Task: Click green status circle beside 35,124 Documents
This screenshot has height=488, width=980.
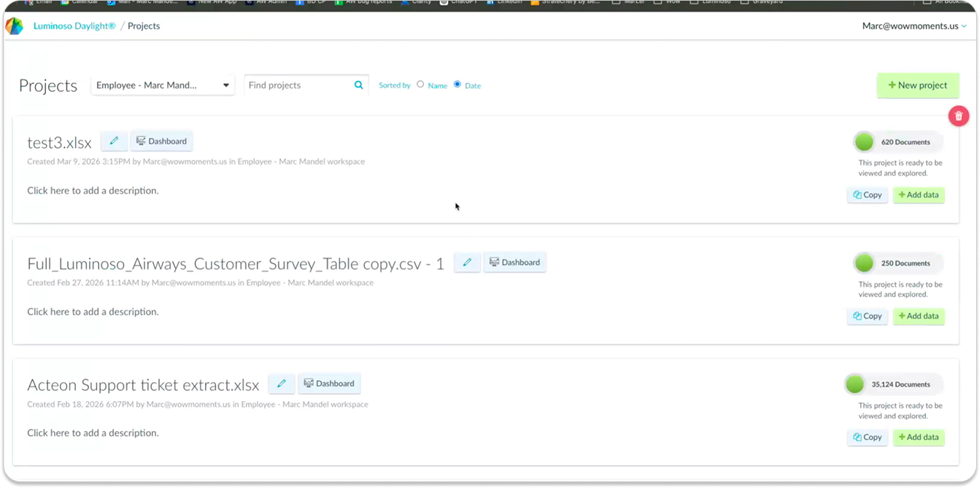Action: pos(854,384)
